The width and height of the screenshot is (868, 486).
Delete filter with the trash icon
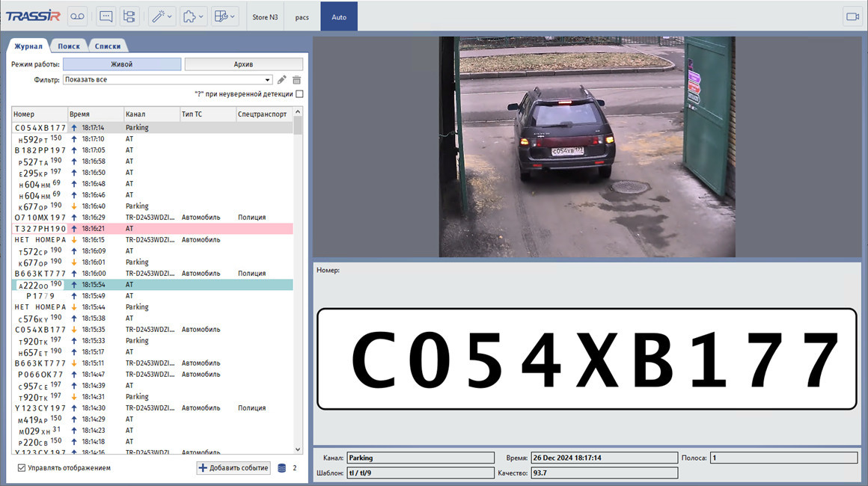pyautogui.click(x=296, y=80)
